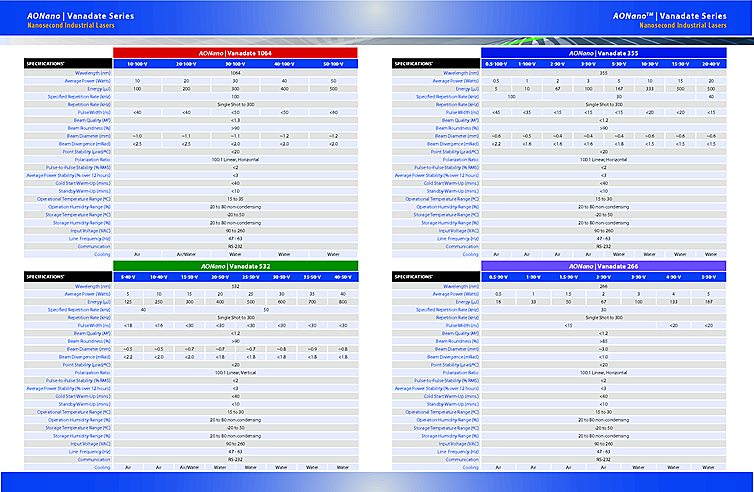The image size is (754, 492).
Task: Click the 30-100-V model column header
Action: pos(235,63)
